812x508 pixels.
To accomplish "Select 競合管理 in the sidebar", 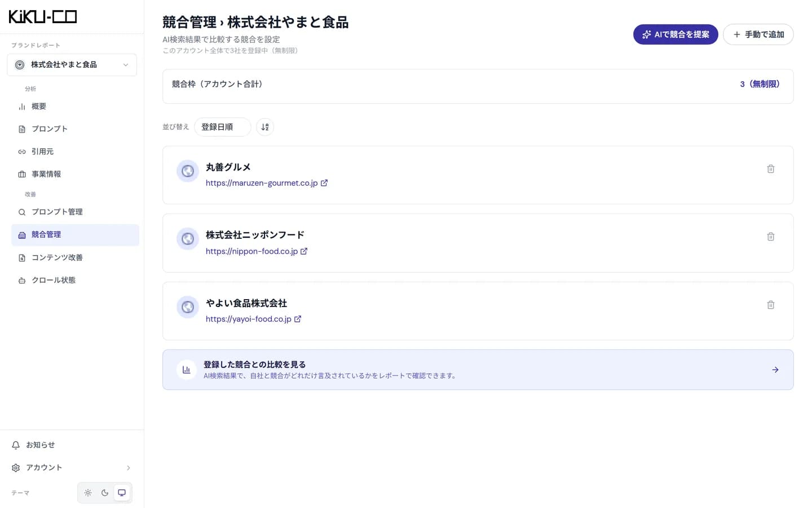I will point(75,235).
